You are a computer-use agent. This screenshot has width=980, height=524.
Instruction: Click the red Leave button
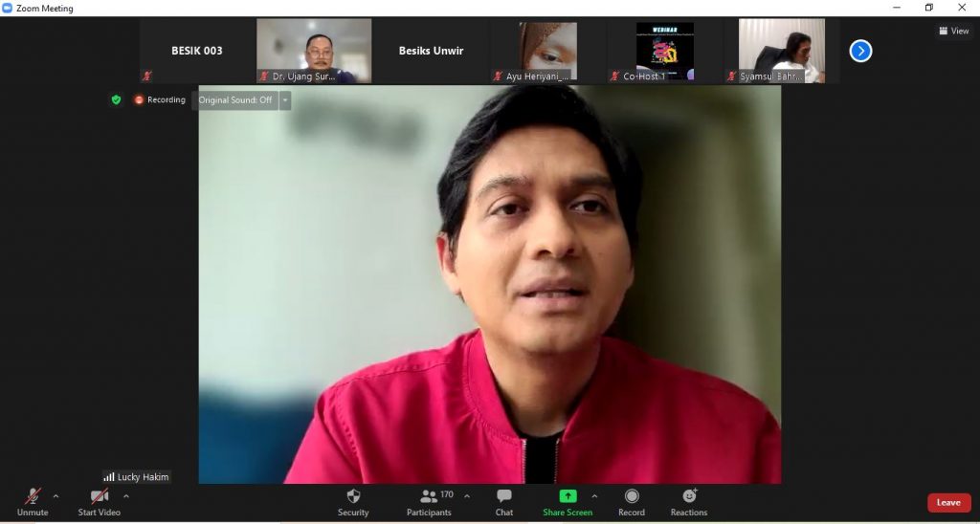[x=948, y=503]
